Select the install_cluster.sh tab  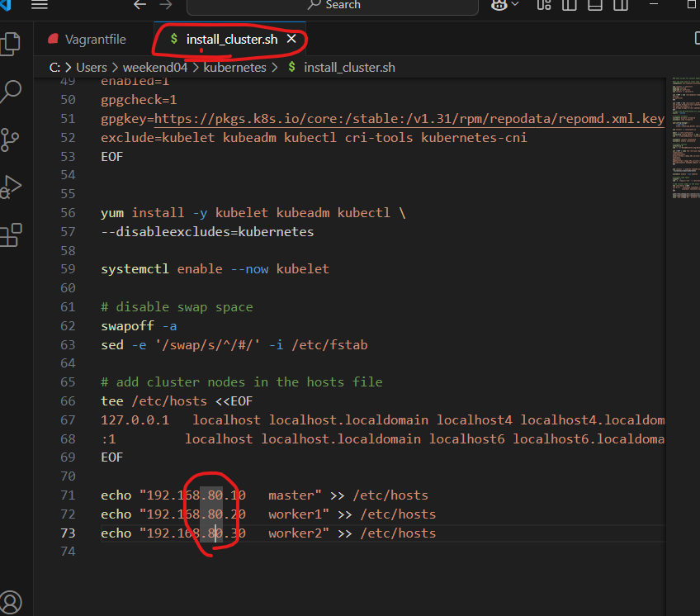pos(232,40)
